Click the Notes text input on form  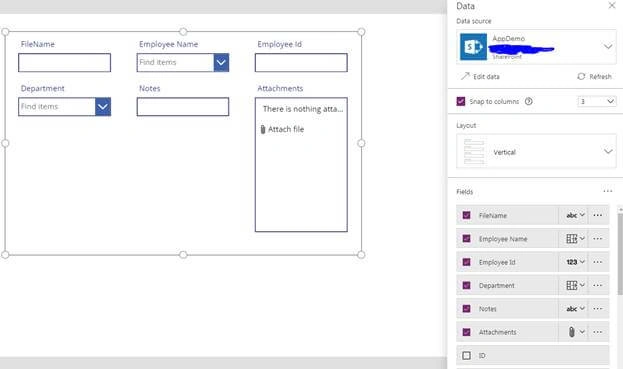click(183, 107)
